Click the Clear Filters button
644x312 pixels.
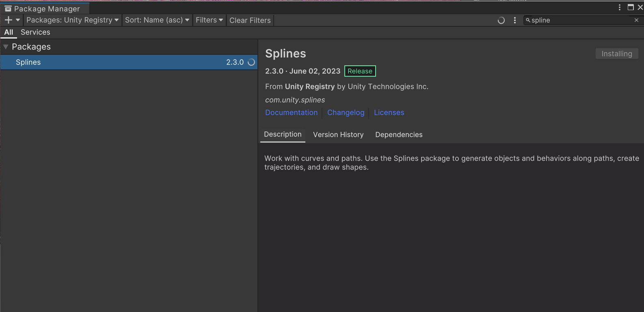[250, 20]
